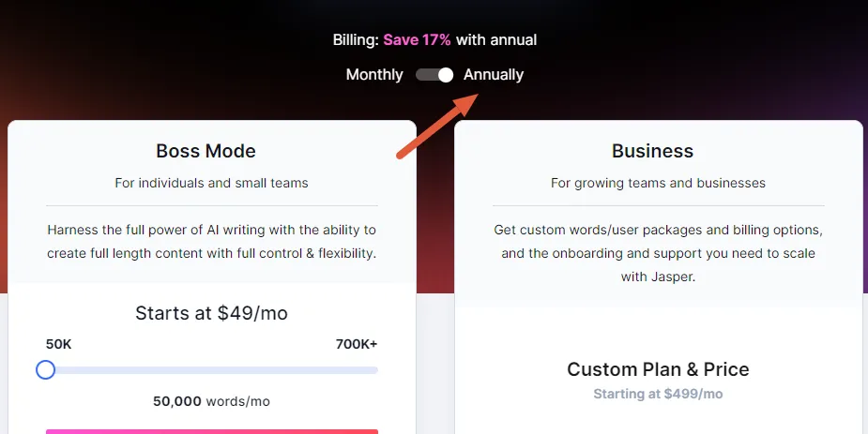Click the Boss Mode plan heading
Screen dimensions: 868x434
tap(206, 151)
